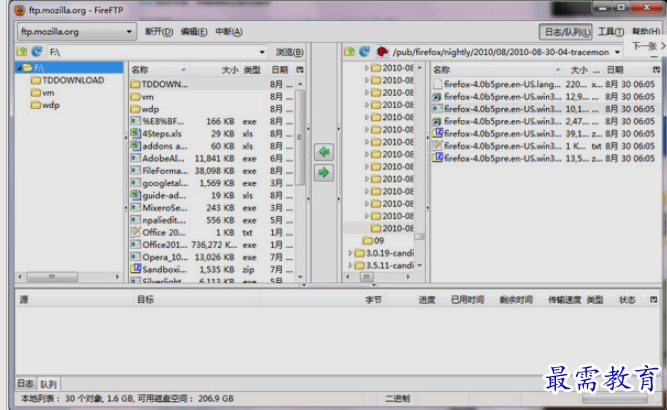Viewport: 667px width, 410px height.
Task: Expand the first 2010-08 remote folder
Action: (367, 68)
